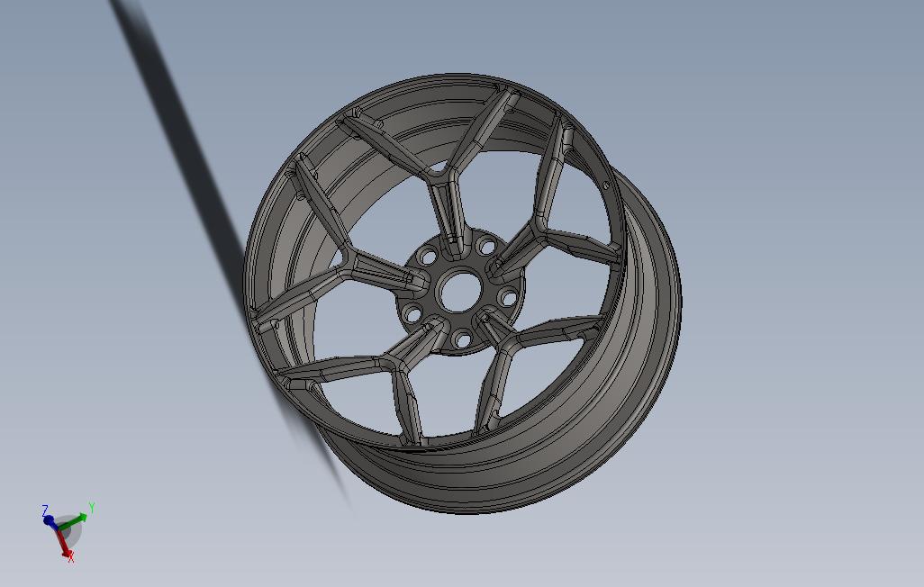The image size is (924, 587).
Task: Click the green Y axis of the triad
Action: click(73, 521)
